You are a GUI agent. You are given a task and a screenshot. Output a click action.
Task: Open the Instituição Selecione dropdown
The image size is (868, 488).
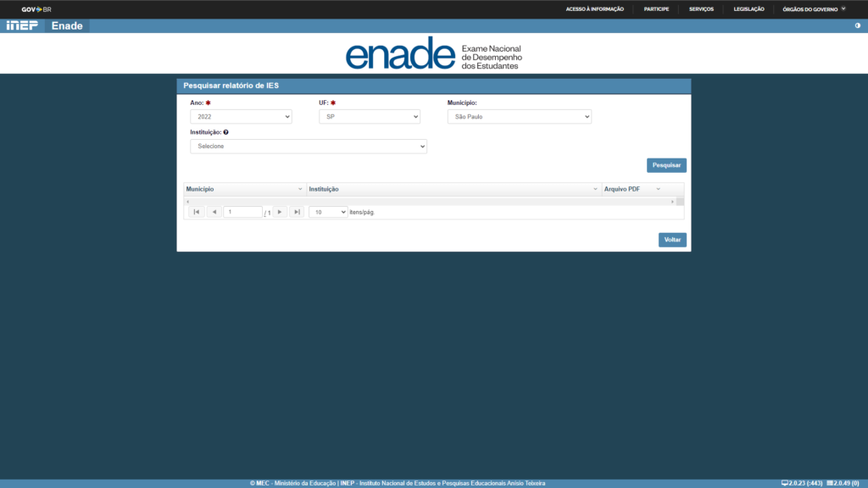309,146
